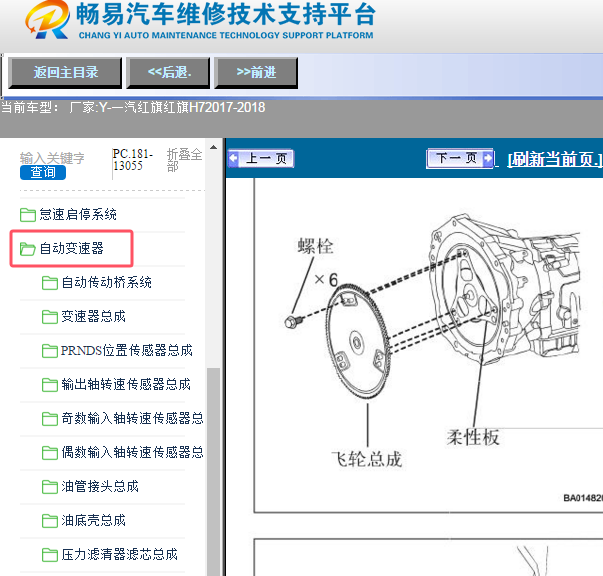Open the 压力滤清器滤芯总成 tree item
Viewport: 603px width, 576px height.
click(x=120, y=554)
